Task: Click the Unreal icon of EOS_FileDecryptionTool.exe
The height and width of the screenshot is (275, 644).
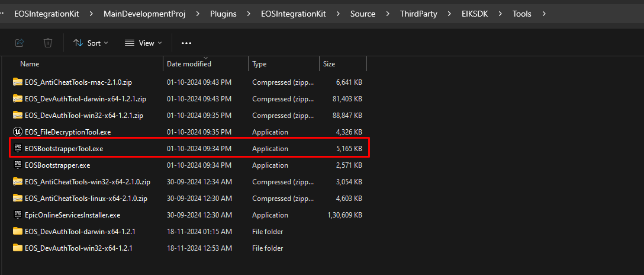Action: pyautogui.click(x=17, y=132)
